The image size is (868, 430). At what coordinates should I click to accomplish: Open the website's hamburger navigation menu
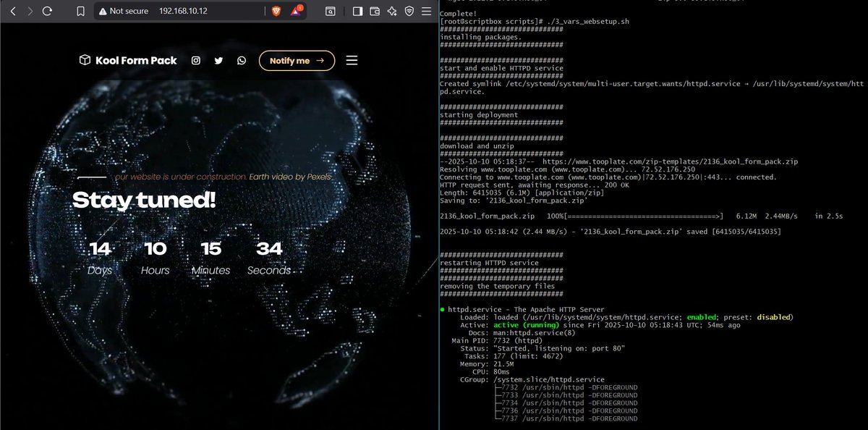pyautogui.click(x=351, y=61)
